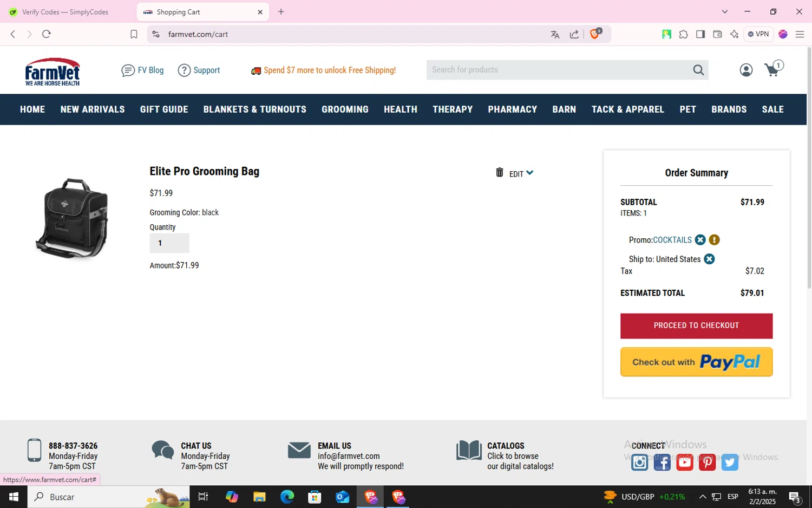This screenshot has width=812, height=508.
Task: Open Windows Start menu
Action: coord(14,497)
